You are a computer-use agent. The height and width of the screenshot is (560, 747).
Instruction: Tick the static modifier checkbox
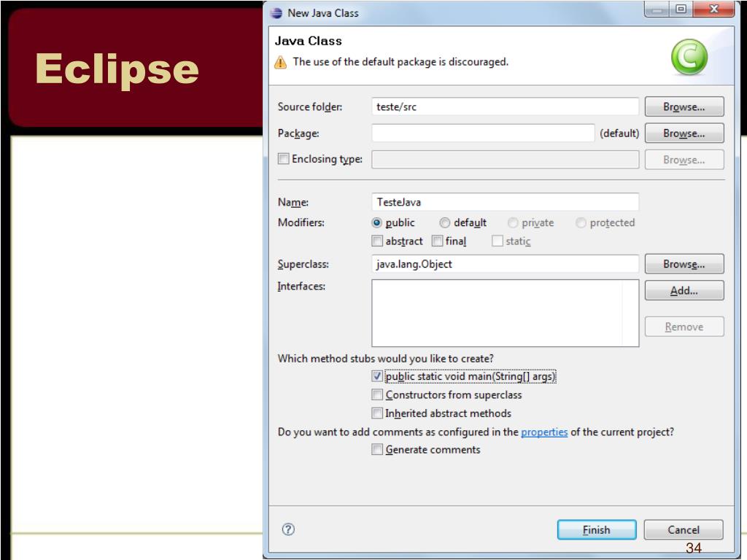[x=498, y=241]
